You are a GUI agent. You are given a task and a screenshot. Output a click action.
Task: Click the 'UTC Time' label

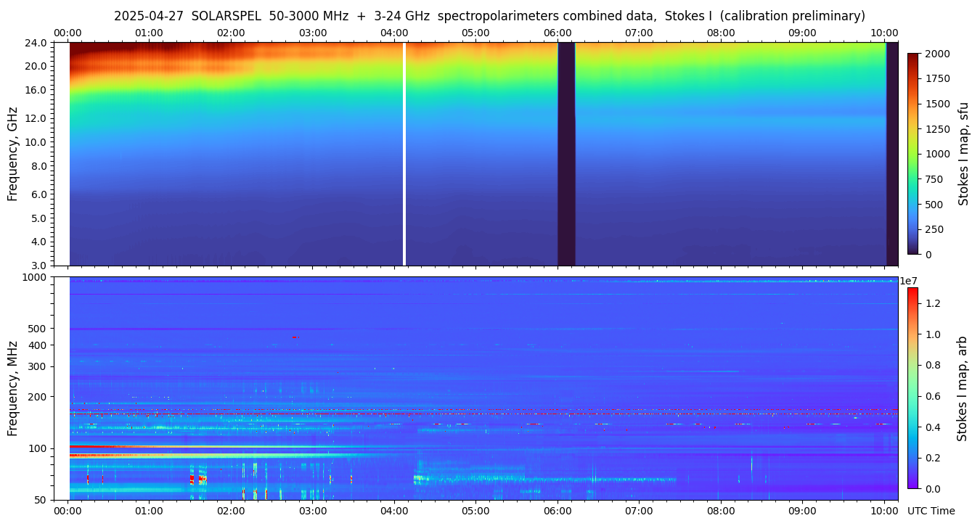pyautogui.click(x=931, y=511)
